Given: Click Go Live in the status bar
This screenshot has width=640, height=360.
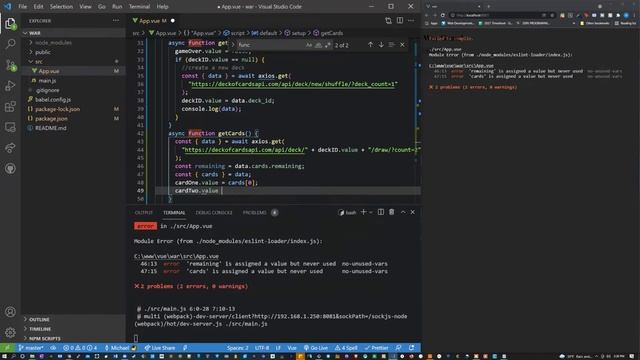Looking at the screenshot, I should (x=316, y=348).
